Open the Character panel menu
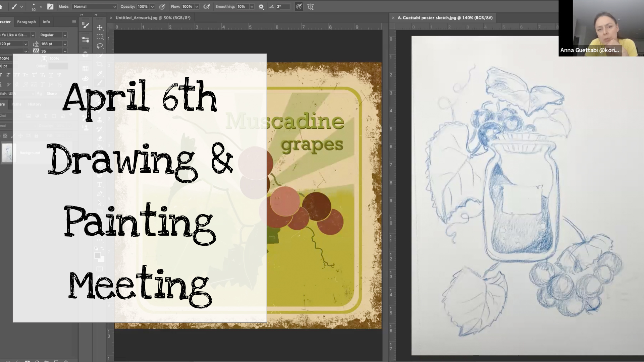644x362 pixels. click(x=74, y=22)
